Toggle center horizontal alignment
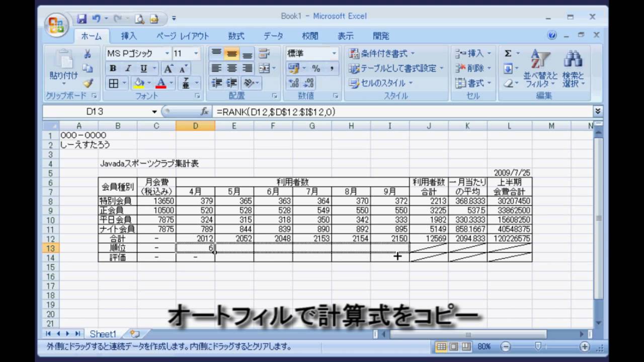The width and height of the screenshot is (644, 362). click(231, 68)
